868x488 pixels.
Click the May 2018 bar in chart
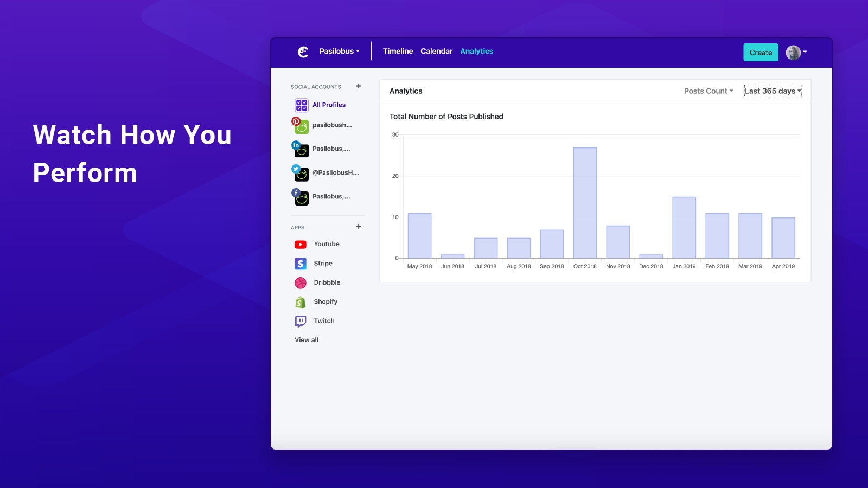(419, 236)
